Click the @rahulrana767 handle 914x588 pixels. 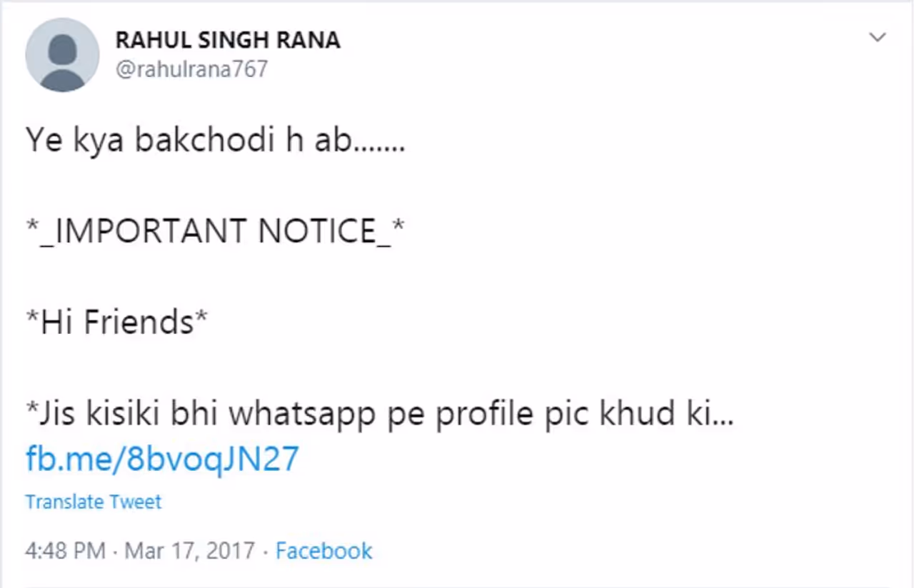point(191,69)
